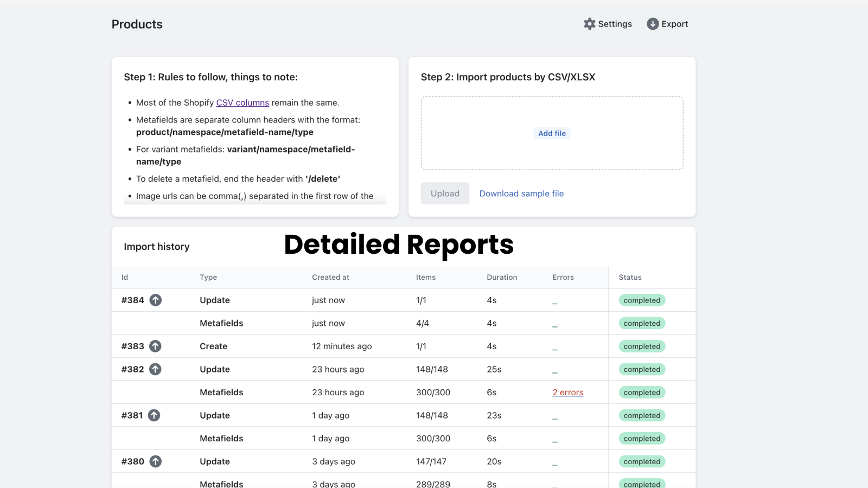Click the upload arrow icon beside import #384

coord(155,300)
